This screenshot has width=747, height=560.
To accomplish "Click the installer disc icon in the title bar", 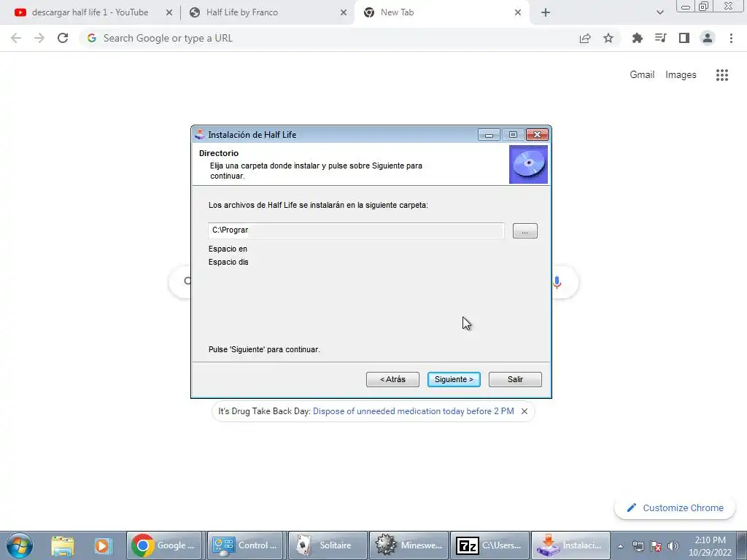I will tap(200, 135).
